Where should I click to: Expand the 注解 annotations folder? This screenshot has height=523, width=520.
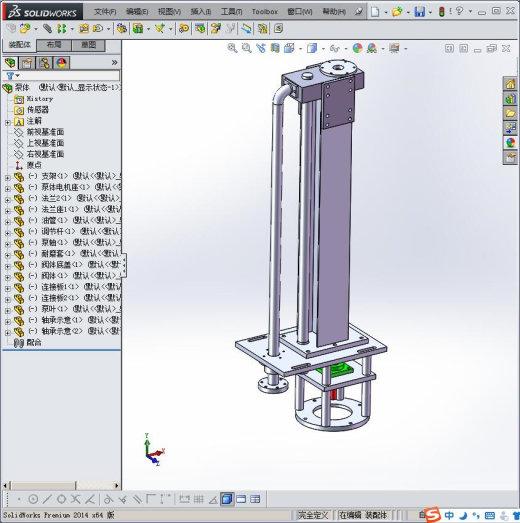(x=8, y=122)
